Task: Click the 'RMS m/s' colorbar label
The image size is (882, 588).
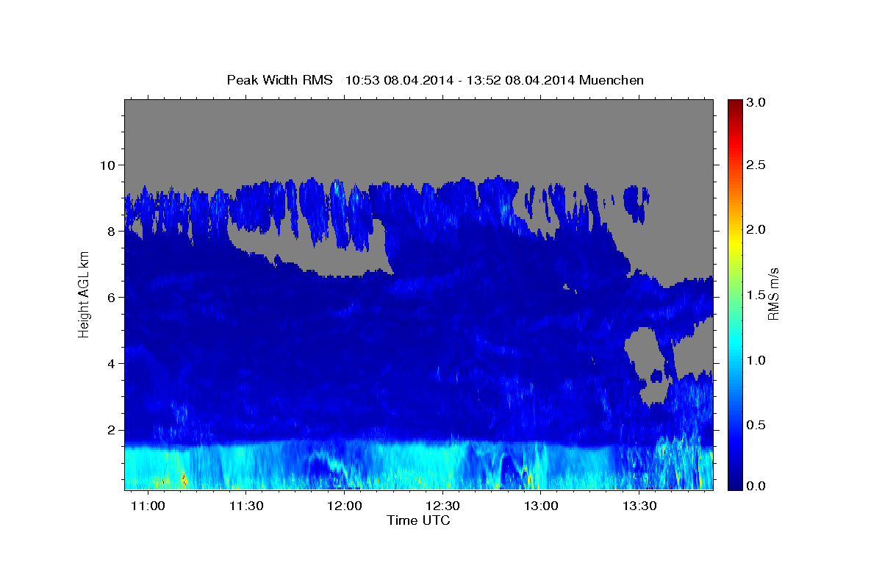Action: [x=773, y=295]
